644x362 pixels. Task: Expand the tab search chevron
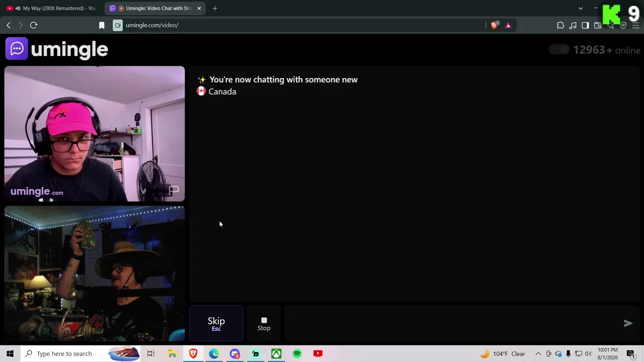[x=581, y=8]
